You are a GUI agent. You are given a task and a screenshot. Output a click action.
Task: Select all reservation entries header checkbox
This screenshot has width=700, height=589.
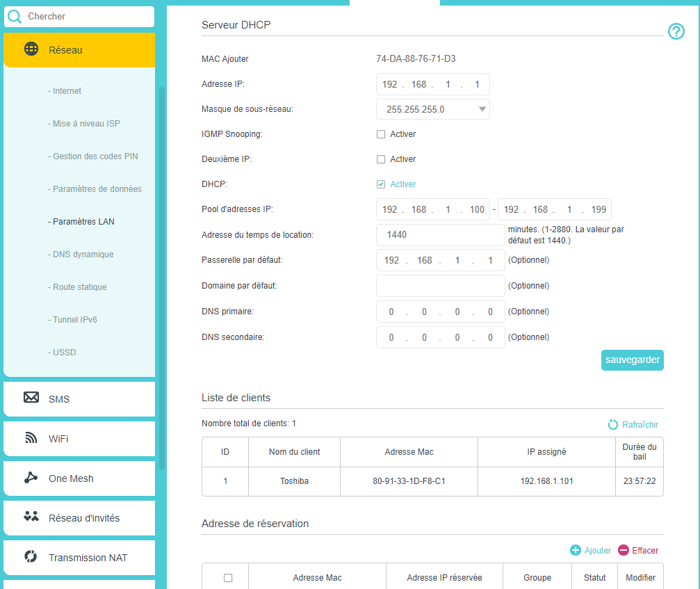point(228,578)
